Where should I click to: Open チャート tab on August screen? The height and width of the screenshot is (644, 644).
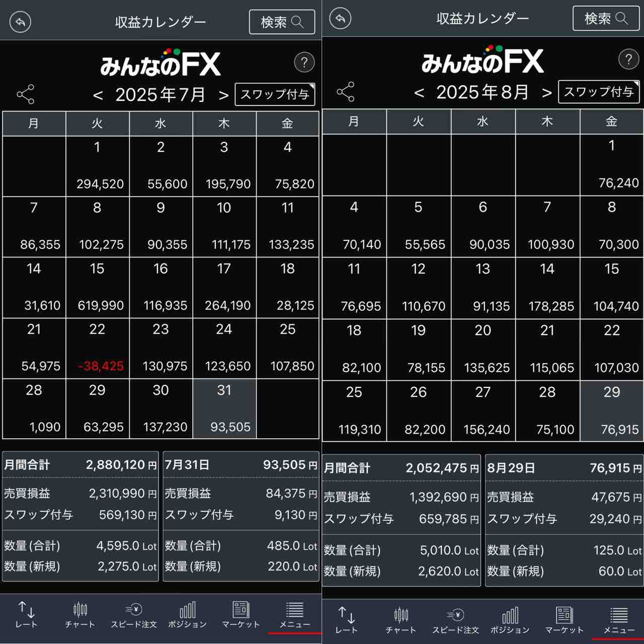[x=401, y=620]
